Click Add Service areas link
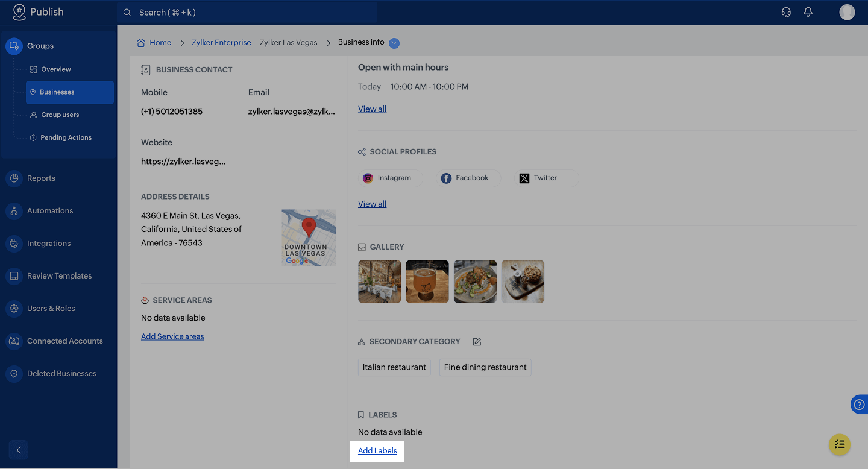 point(172,336)
